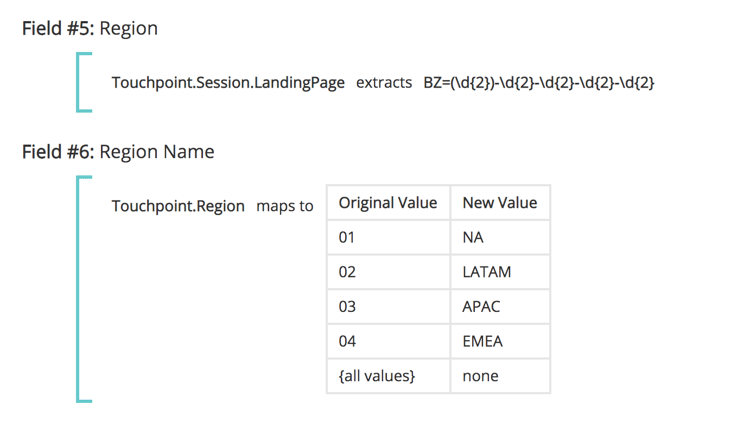750x430 pixels.
Task: Click the EMEA cell in the mapping table
Action: tap(500, 342)
